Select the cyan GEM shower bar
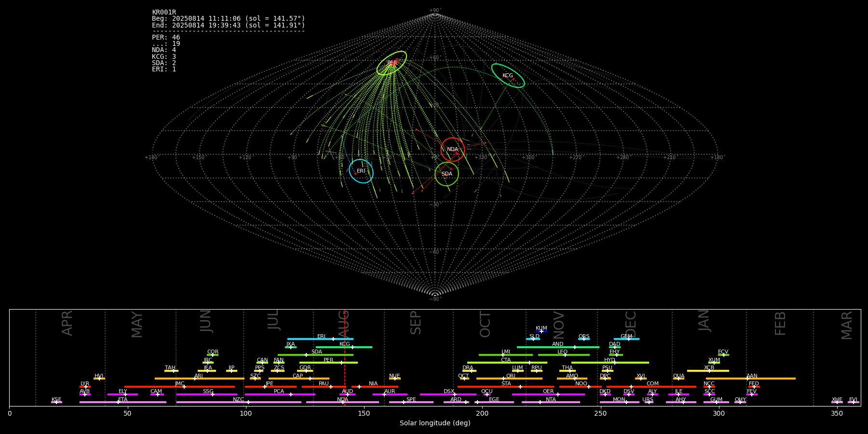The width and height of the screenshot is (868, 434). click(x=626, y=339)
